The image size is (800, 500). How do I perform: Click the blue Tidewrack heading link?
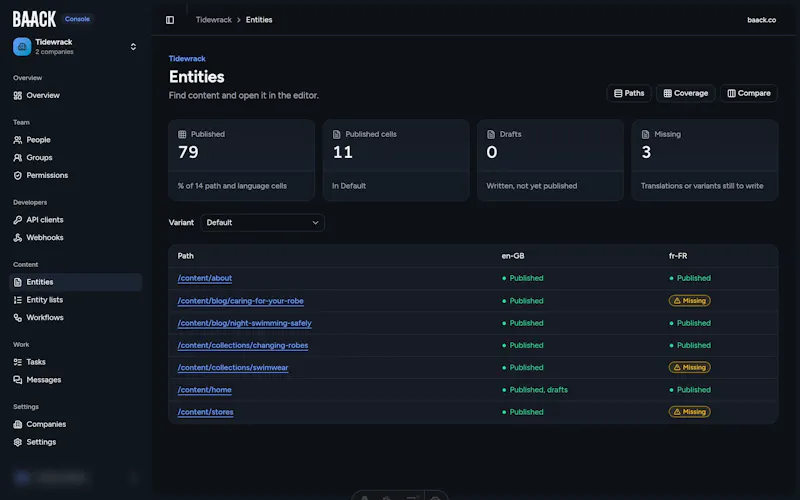(187, 59)
